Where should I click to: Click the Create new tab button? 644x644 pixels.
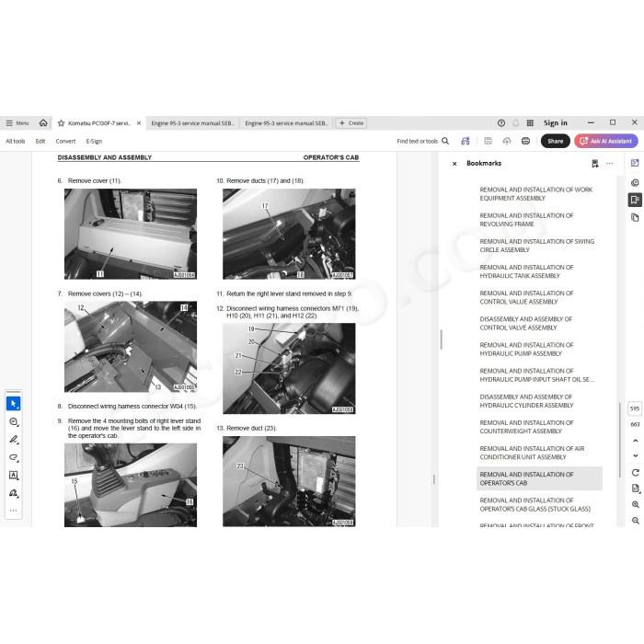[x=351, y=122]
